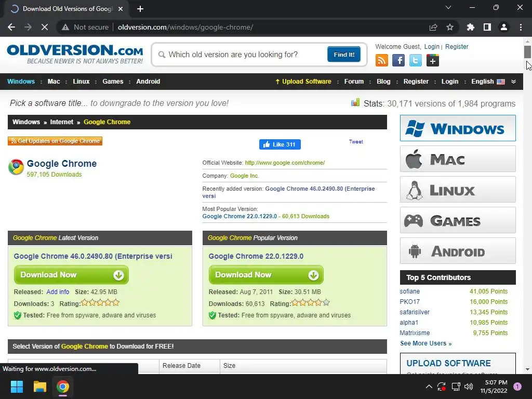
Task: Open the side panel icon
Action: 487,27
